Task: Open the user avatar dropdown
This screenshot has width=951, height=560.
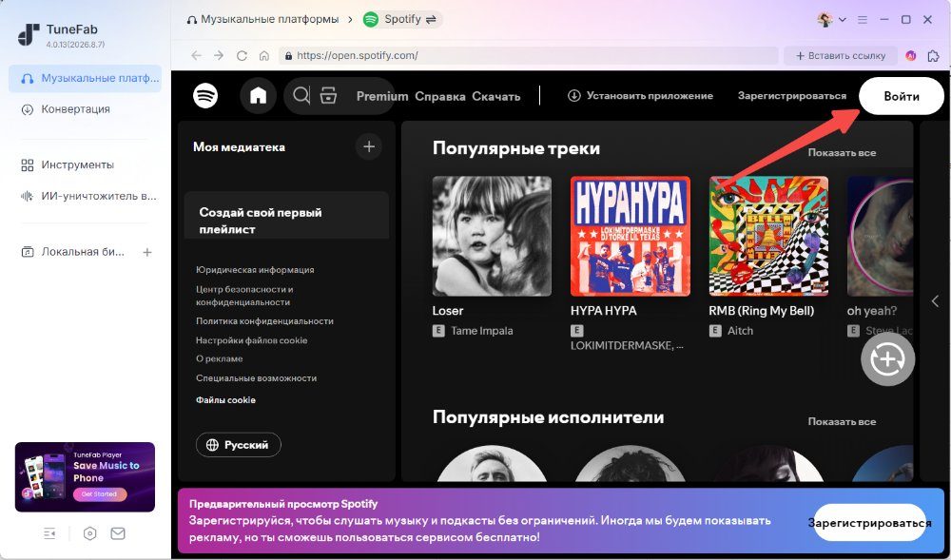Action: pyautogui.click(x=831, y=19)
